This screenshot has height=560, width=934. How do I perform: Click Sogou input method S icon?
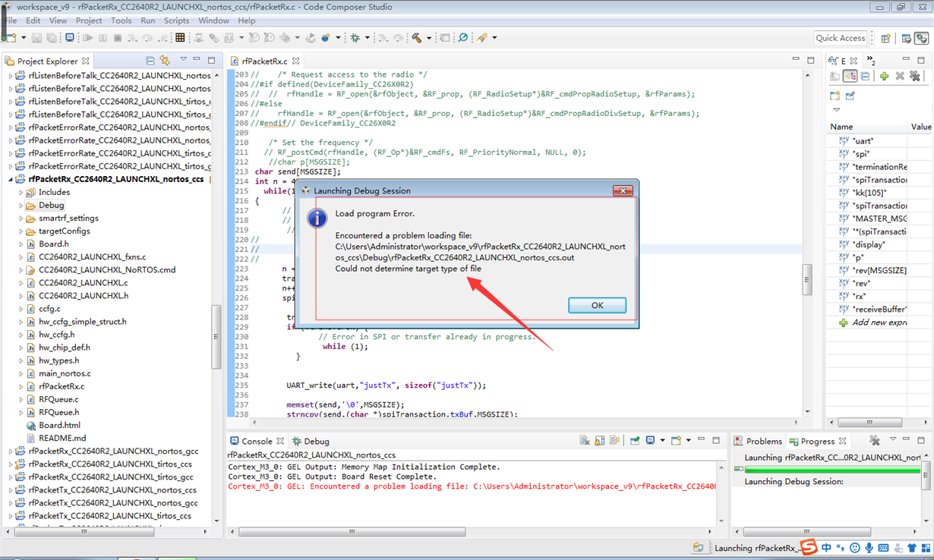809,547
